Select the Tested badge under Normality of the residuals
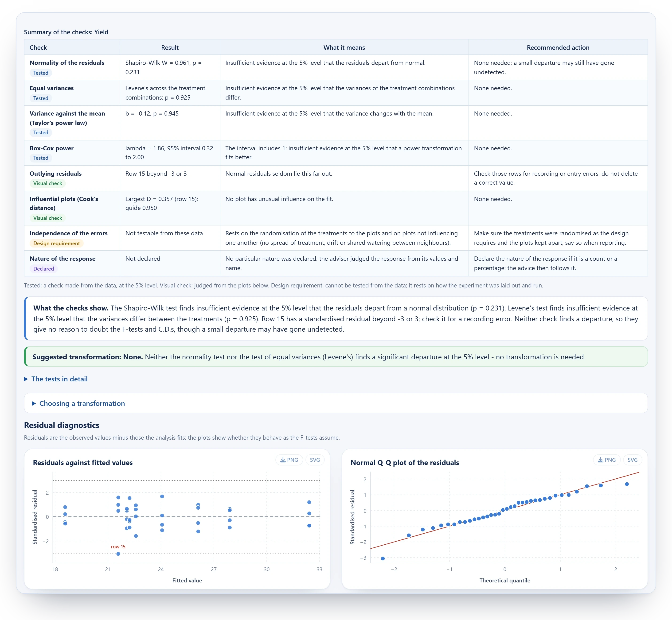The width and height of the screenshot is (672, 620). (41, 73)
